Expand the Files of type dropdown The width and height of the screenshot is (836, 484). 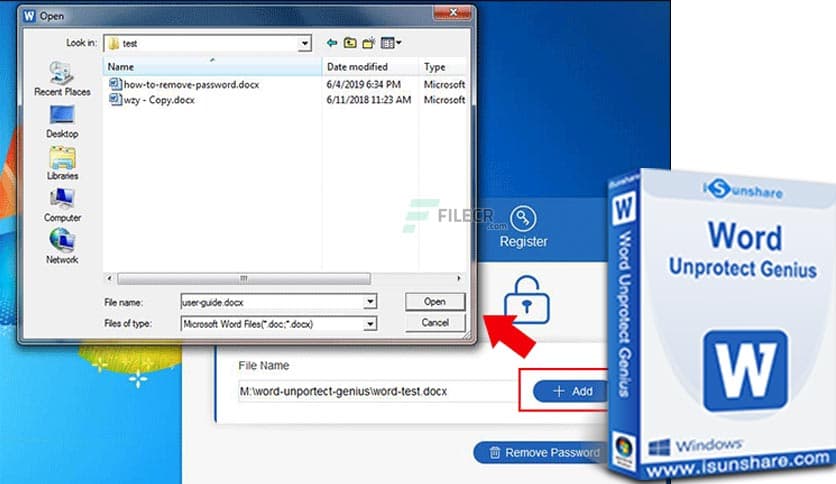pyautogui.click(x=370, y=324)
